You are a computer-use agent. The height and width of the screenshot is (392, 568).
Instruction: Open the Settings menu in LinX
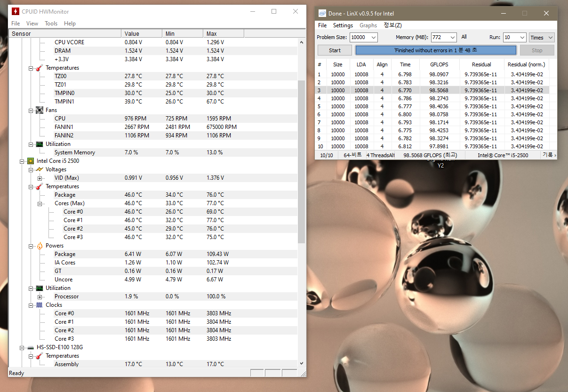click(343, 25)
